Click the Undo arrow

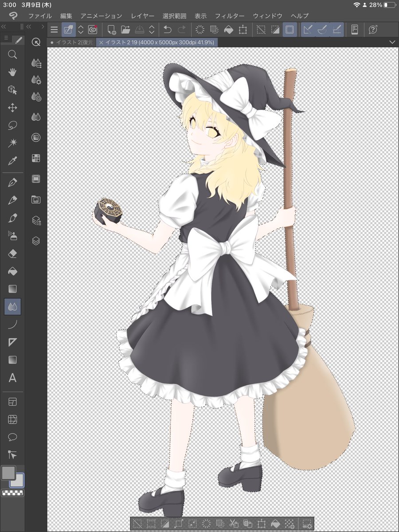pos(167,30)
